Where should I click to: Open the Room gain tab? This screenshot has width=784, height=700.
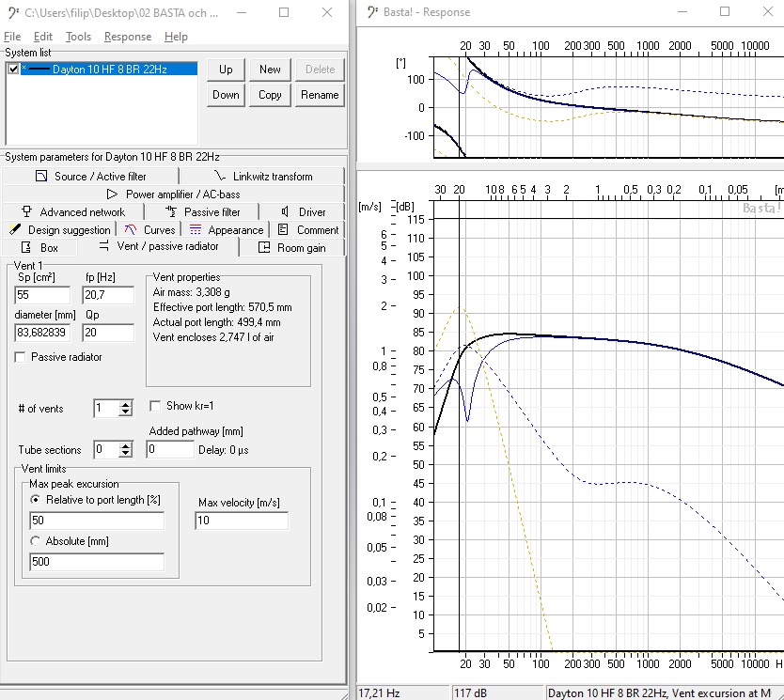point(292,247)
